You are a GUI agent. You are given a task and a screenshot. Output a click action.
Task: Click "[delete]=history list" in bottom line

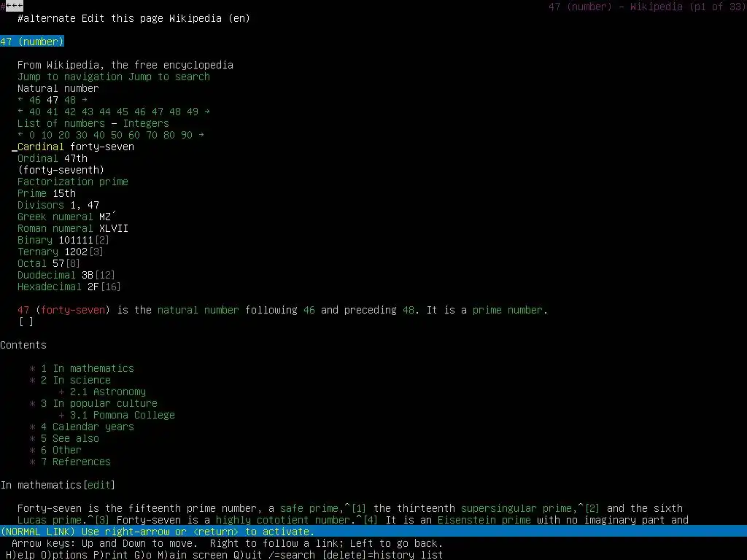tap(382, 555)
